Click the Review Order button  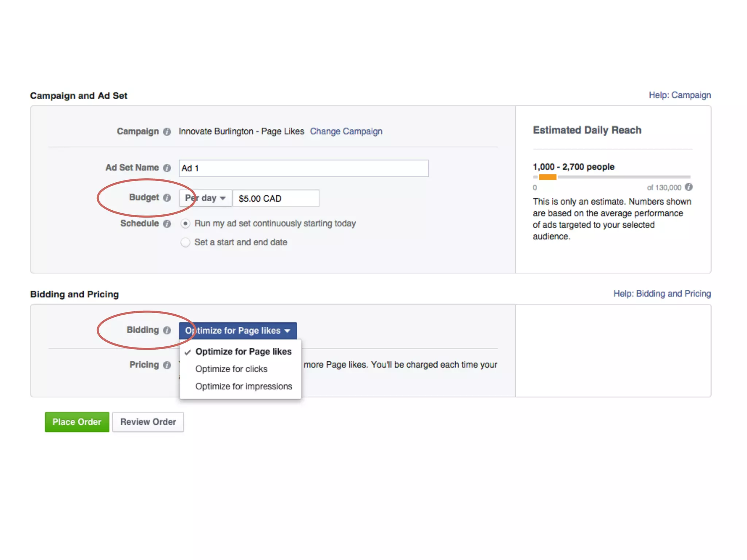[x=148, y=422]
